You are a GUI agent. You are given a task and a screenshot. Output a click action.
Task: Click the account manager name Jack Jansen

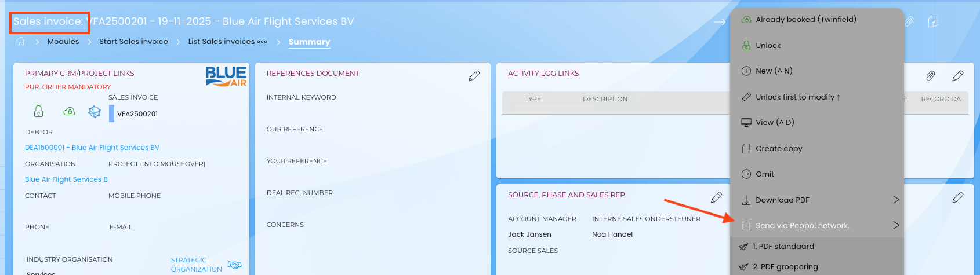click(x=529, y=234)
